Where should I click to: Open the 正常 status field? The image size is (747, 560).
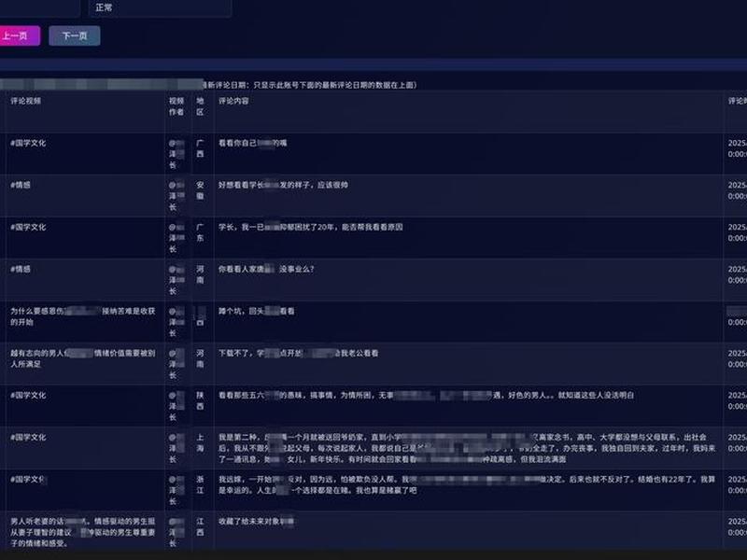click(160, 7)
